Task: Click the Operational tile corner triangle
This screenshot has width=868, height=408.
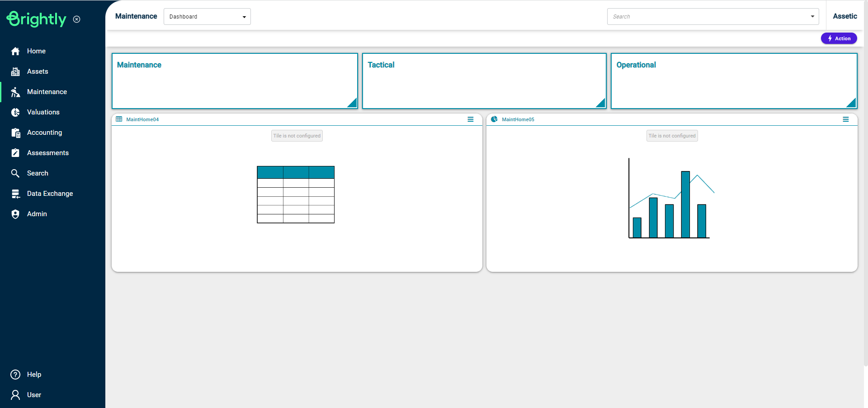Action: coord(852,104)
